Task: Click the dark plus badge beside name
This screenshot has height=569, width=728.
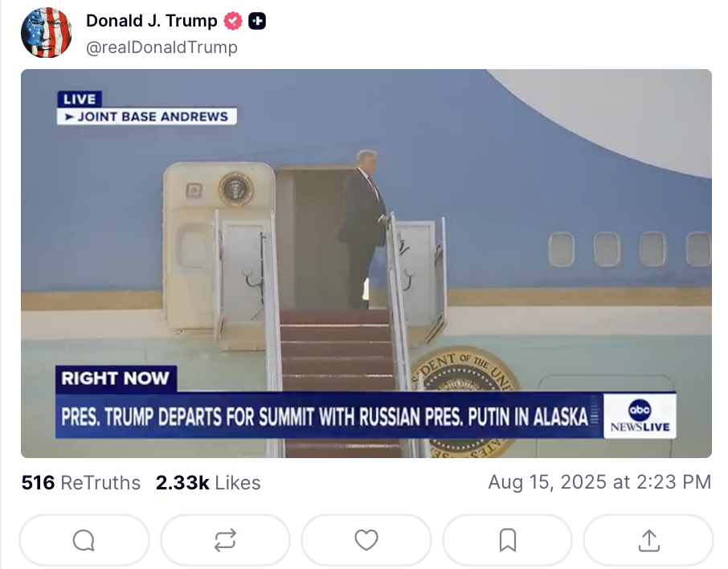Action: pyautogui.click(x=257, y=21)
